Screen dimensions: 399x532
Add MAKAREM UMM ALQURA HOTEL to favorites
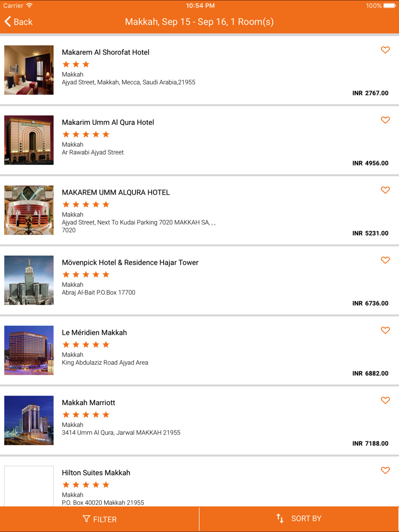(x=385, y=190)
